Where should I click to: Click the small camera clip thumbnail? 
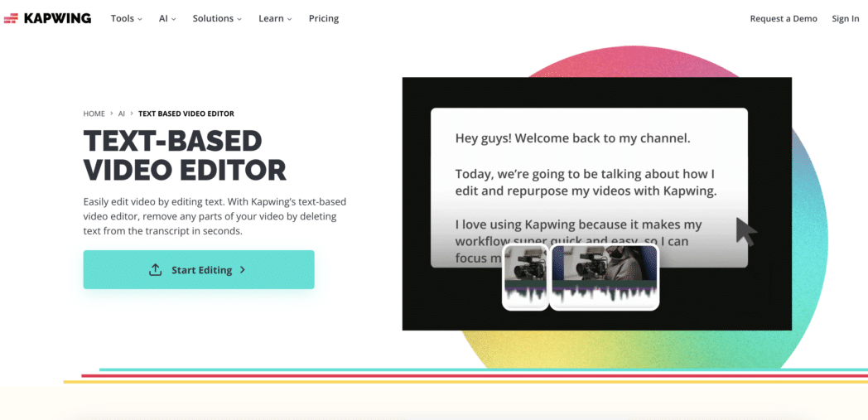(525, 278)
